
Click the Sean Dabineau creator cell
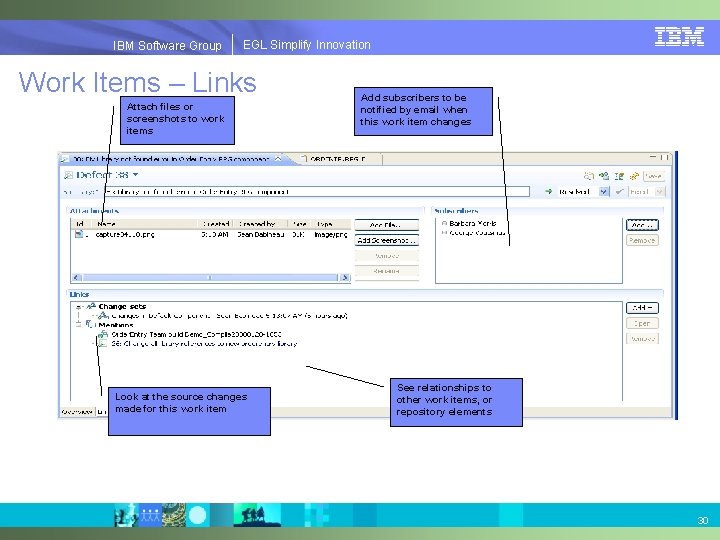(x=260, y=234)
